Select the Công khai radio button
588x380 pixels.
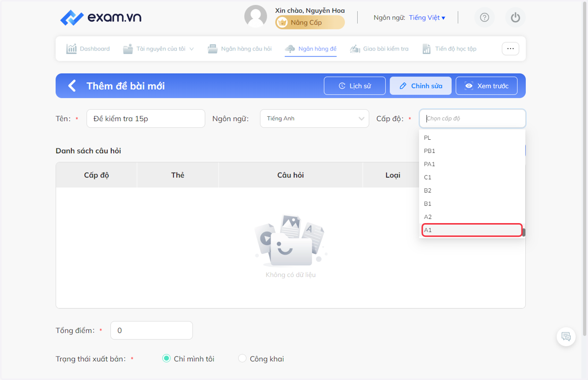pyautogui.click(x=242, y=358)
